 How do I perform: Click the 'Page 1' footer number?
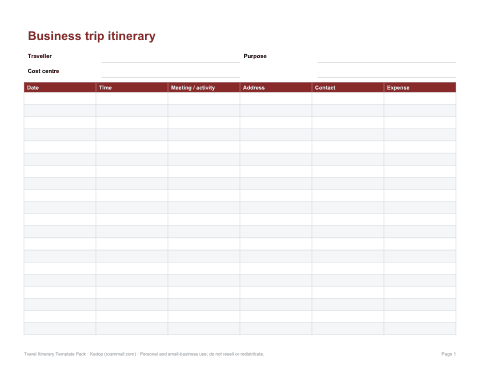tap(449, 354)
